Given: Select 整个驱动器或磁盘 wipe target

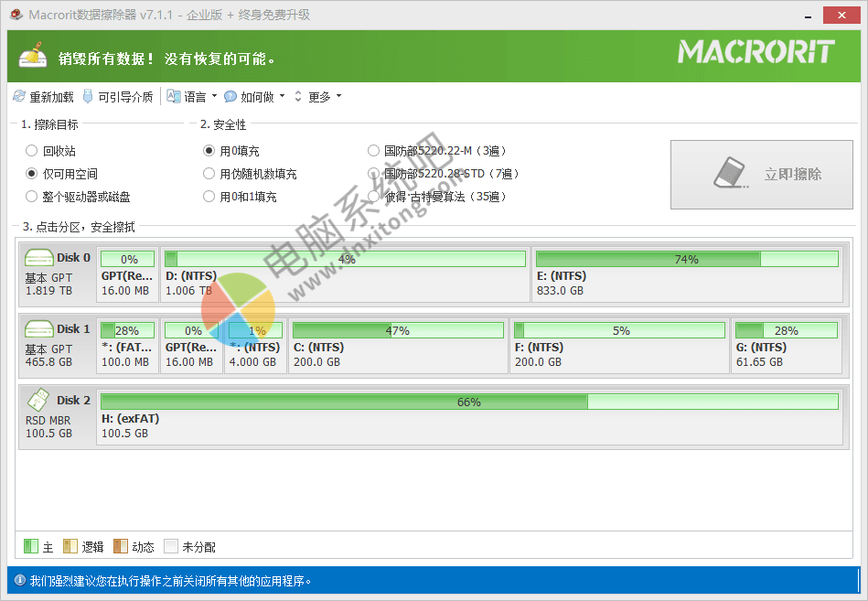Looking at the screenshot, I should [32, 197].
